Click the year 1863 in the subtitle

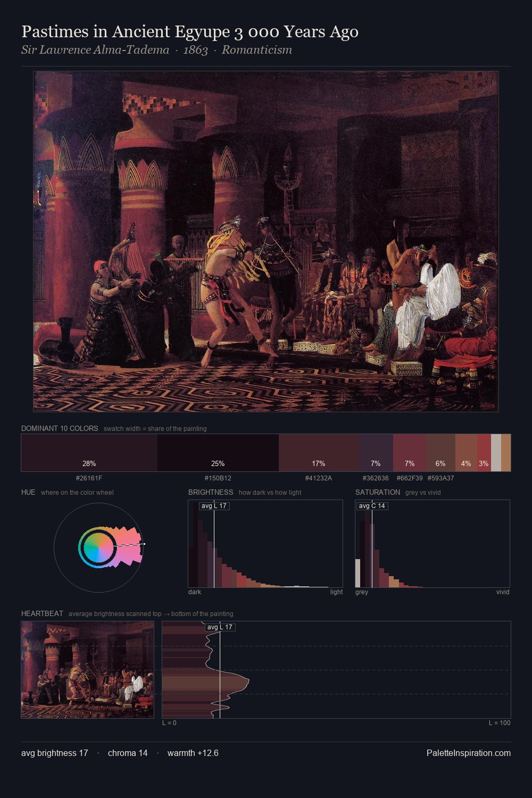click(x=195, y=50)
